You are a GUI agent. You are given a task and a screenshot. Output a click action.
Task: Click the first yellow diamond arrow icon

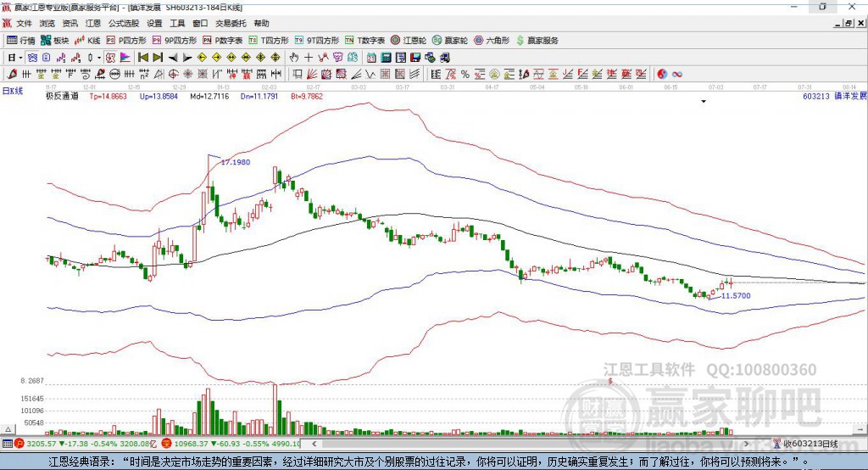[x=202, y=58]
